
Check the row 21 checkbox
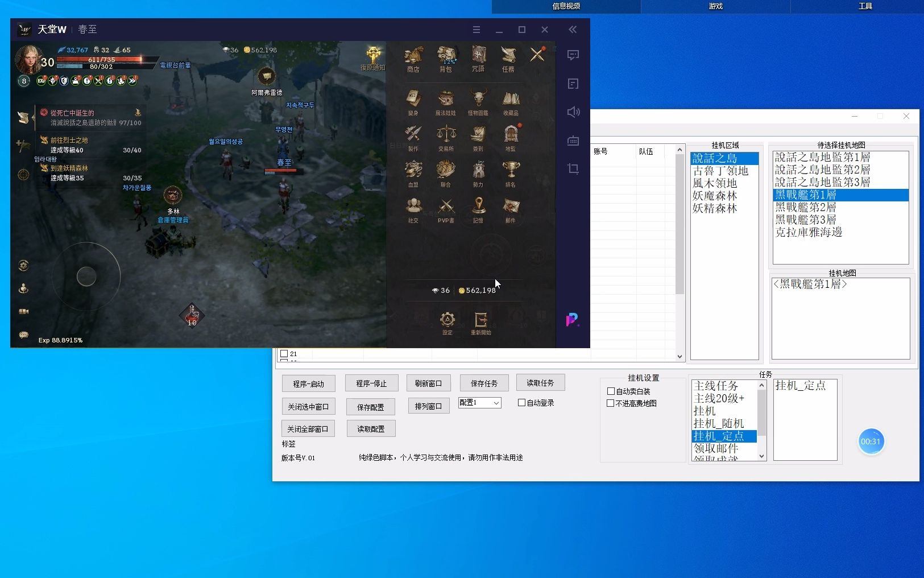point(284,354)
